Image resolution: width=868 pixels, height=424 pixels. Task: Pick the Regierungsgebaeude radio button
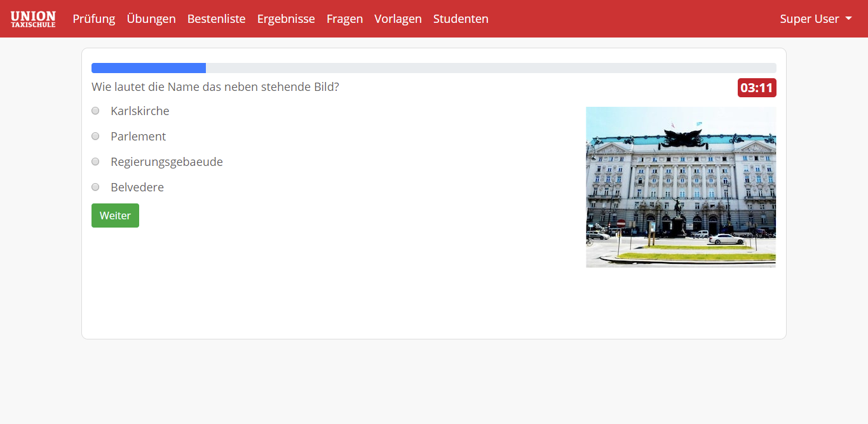(95, 161)
